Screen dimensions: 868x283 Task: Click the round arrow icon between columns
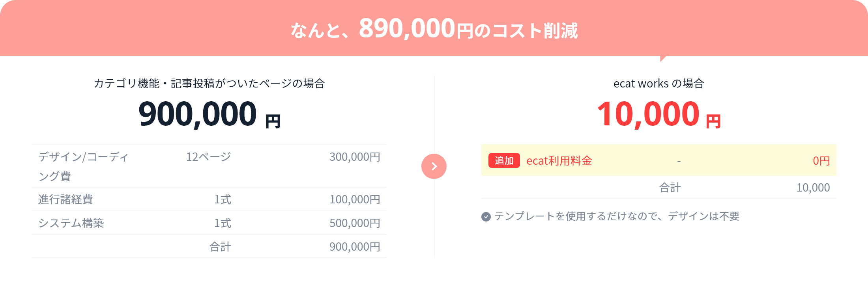point(434,166)
